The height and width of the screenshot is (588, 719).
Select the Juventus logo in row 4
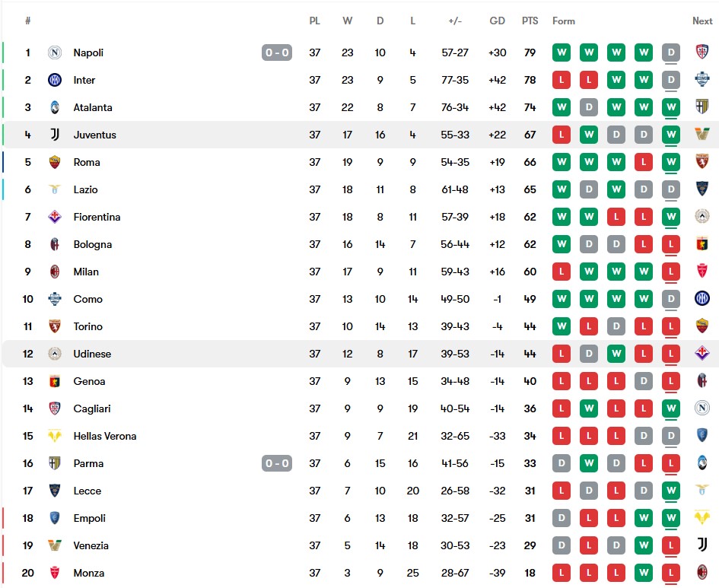[x=55, y=135]
